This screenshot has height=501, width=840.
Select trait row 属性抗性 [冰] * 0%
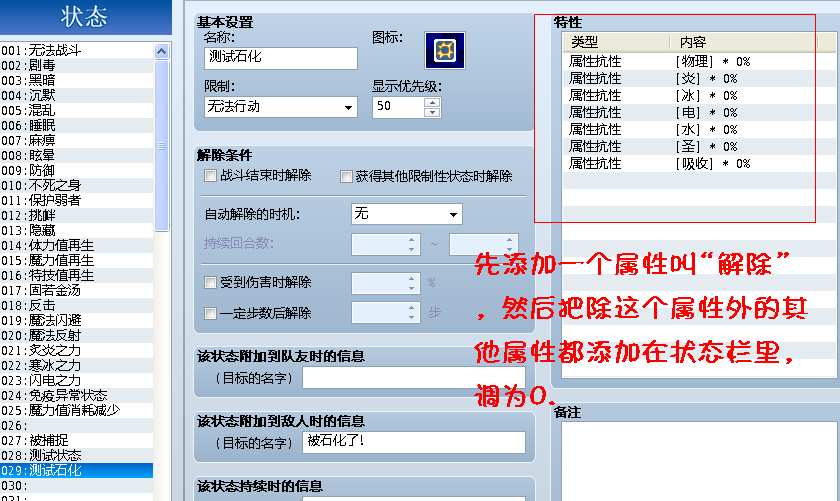tap(699, 96)
